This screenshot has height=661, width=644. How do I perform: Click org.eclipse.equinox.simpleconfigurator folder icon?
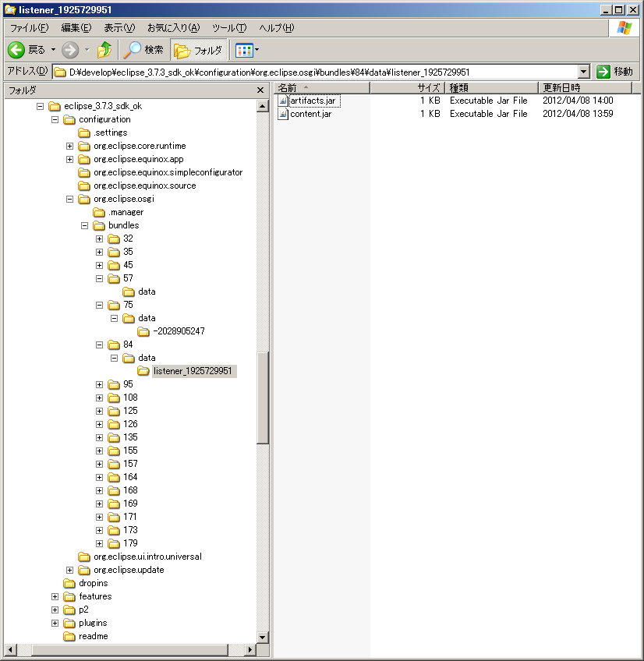click(x=84, y=172)
